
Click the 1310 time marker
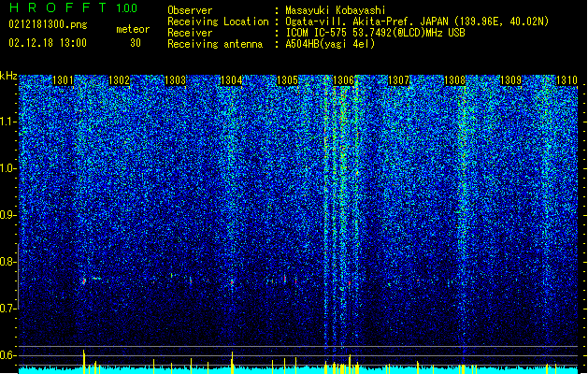tap(566, 80)
